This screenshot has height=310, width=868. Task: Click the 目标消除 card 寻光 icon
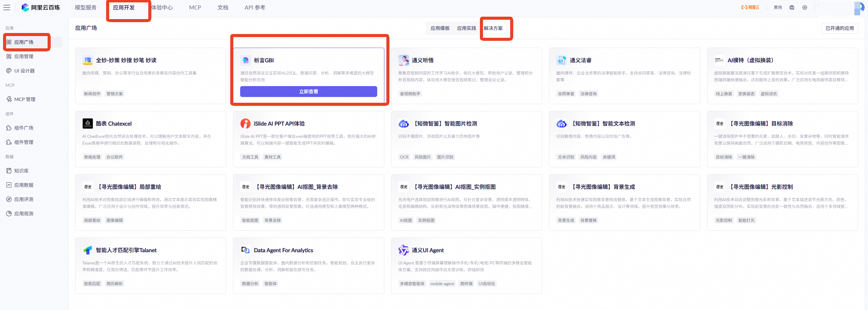(719, 124)
